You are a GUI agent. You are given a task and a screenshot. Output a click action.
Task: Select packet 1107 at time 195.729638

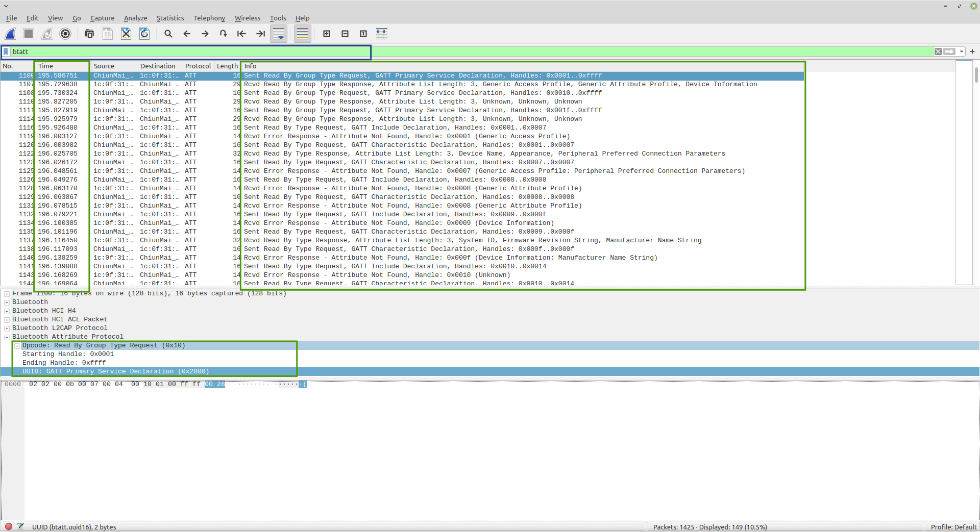402,84
